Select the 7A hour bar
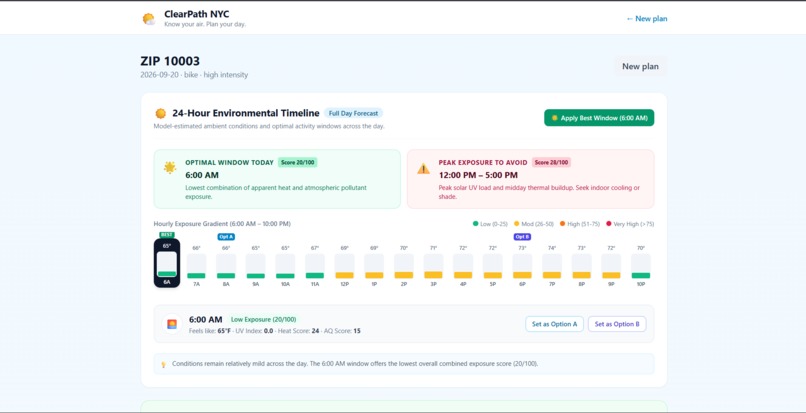The width and height of the screenshot is (806, 413). point(196,266)
